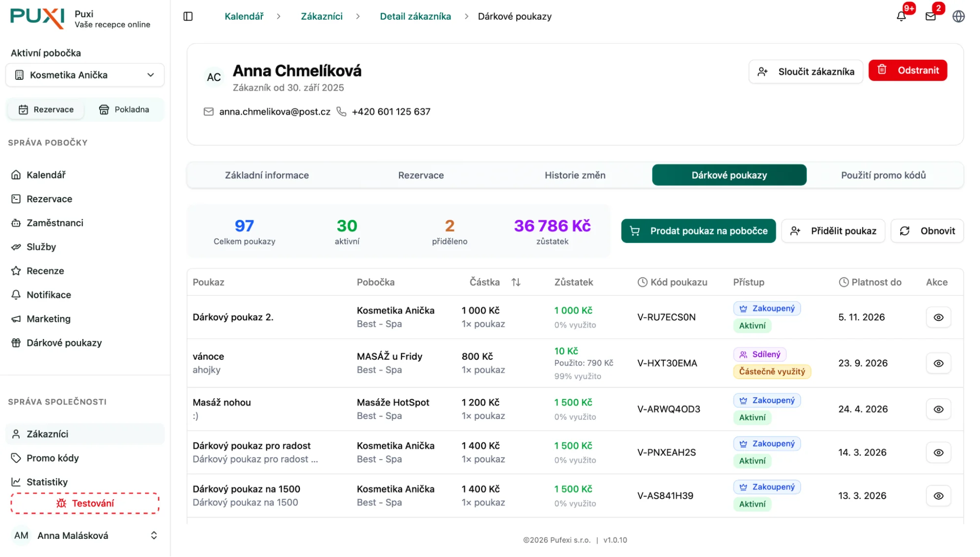View details of voucher V-RU7ECS0N

pyautogui.click(x=938, y=317)
